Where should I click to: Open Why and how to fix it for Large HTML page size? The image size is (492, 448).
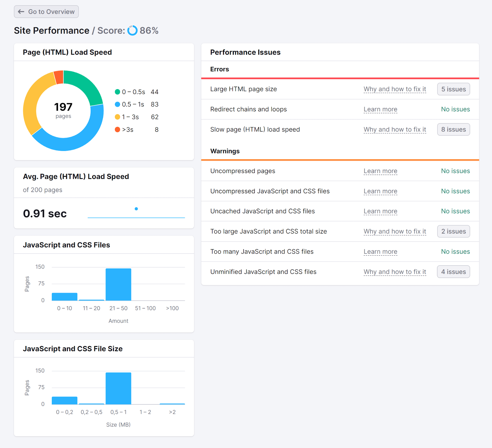pos(395,89)
